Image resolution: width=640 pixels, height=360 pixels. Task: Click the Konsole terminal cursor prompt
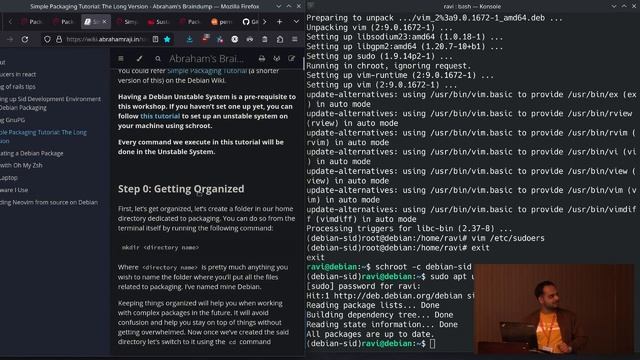(432, 344)
